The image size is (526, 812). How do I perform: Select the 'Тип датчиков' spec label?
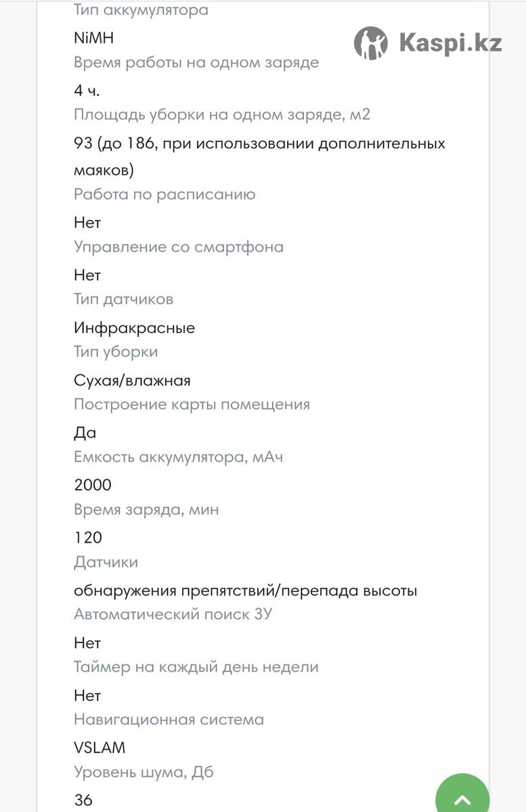pyautogui.click(x=123, y=299)
